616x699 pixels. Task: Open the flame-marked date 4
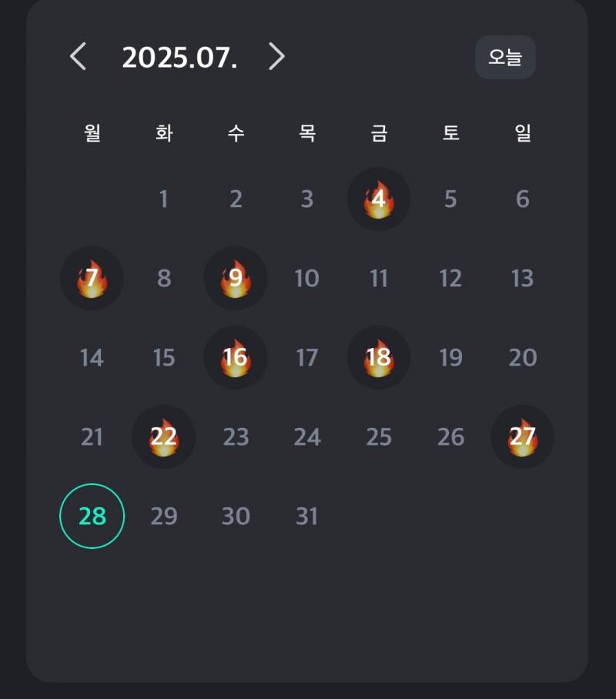point(379,199)
